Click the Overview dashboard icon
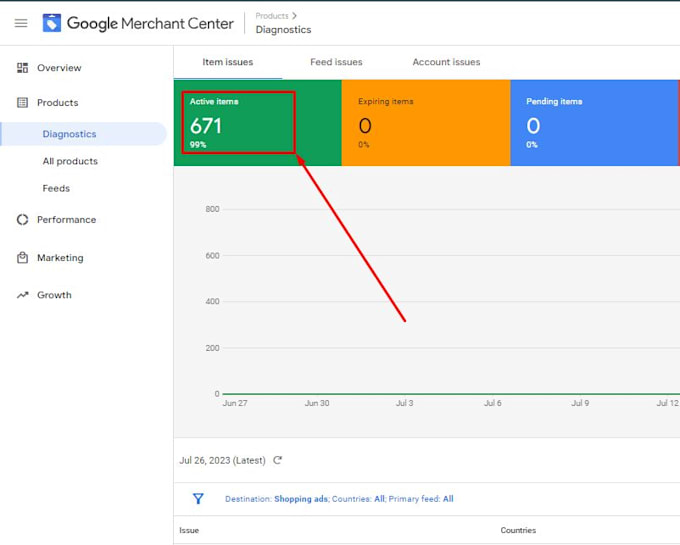 coord(23,68)
